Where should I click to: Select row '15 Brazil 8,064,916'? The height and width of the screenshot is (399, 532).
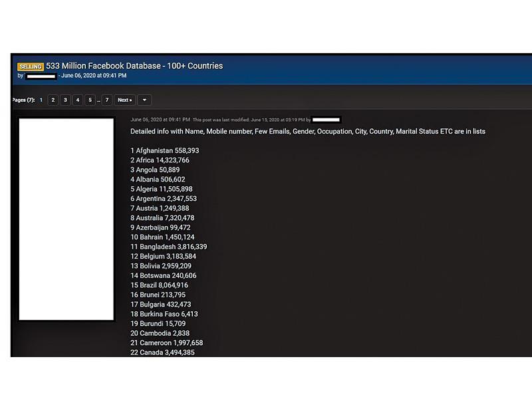point(159,285)
